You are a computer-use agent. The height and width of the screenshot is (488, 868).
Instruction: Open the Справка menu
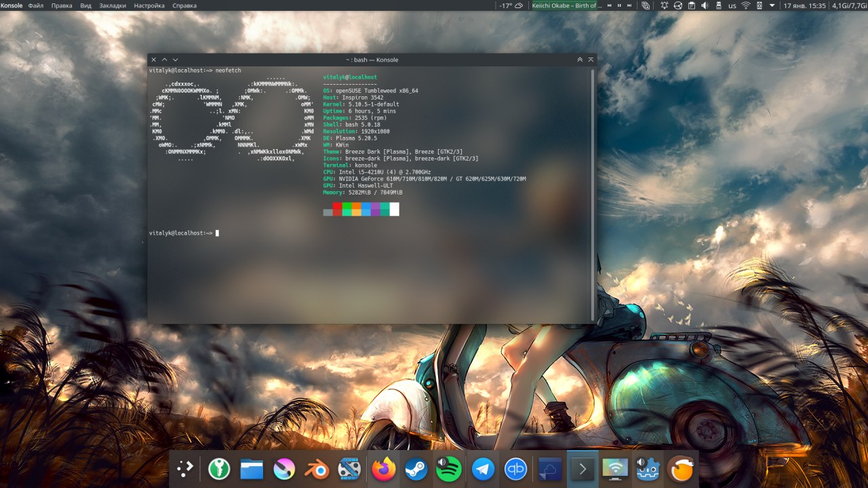[x=184, y=5]
